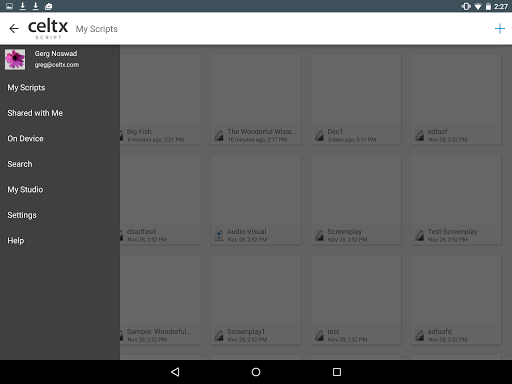Viewport: 512px width, 384px height.
Task: Tap the flower profile avatar picture
Action: pos(15,60)
